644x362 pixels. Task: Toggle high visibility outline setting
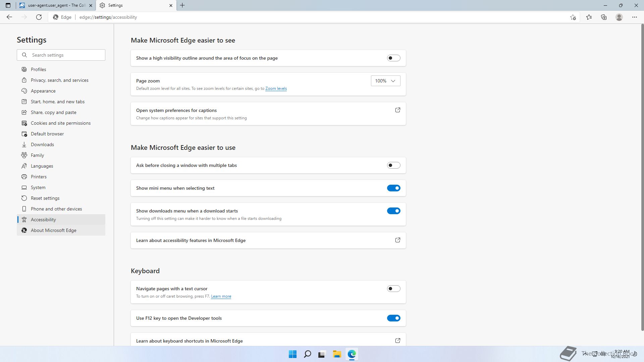click(x=394, y=58)
